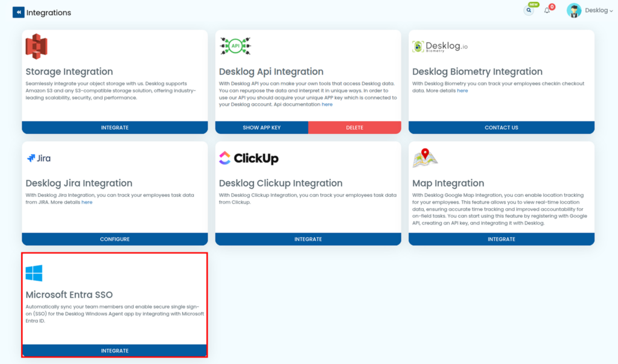618x364 pixels.
Task: Click the Integrations page title
Action: click(x=48, y=13)
